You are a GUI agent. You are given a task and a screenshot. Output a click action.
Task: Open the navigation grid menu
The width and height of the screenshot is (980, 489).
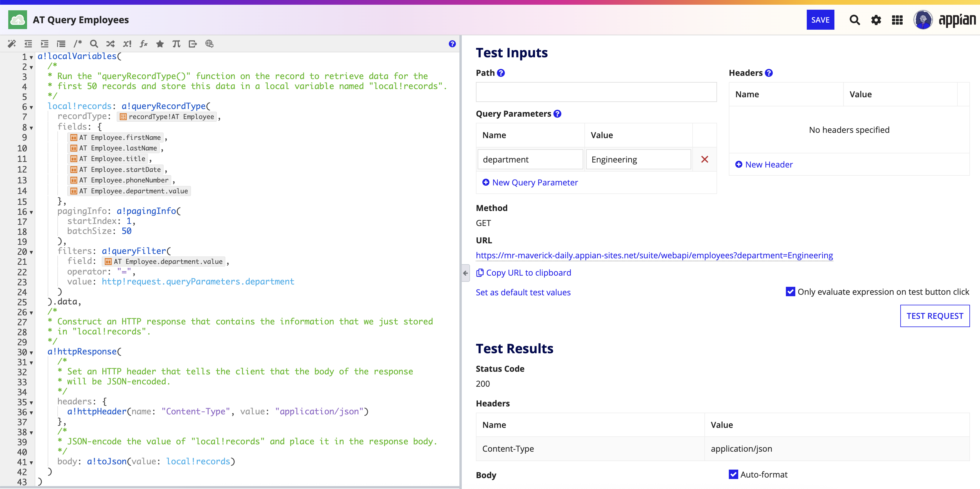(897, 20)
